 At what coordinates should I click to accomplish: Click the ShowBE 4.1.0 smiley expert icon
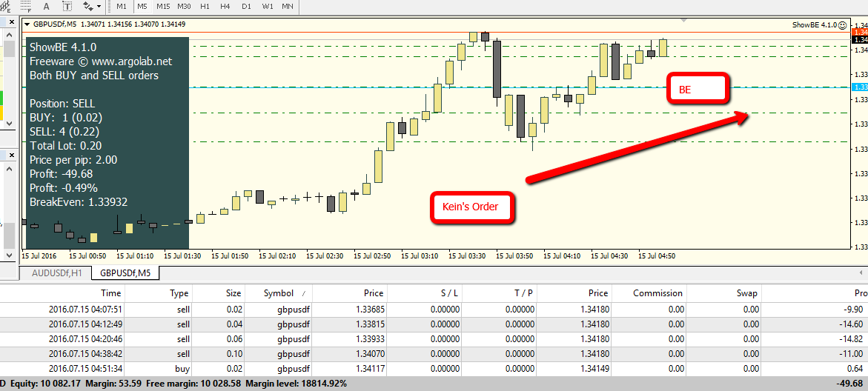[842, 25]
